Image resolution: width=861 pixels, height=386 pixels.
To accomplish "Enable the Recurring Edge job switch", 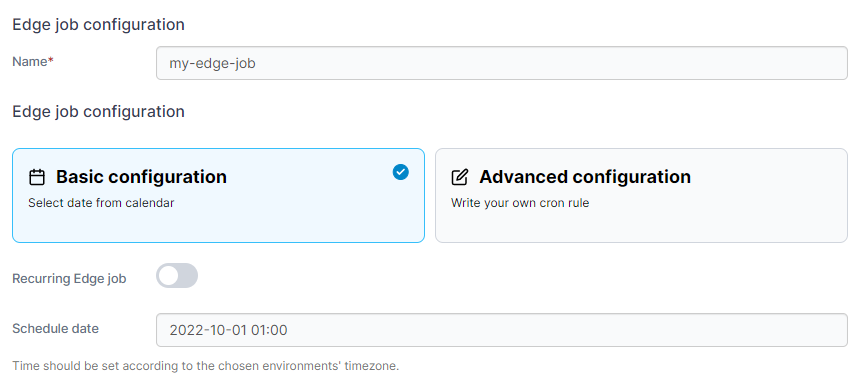I will pyautogui.click(x=177, y=276).
